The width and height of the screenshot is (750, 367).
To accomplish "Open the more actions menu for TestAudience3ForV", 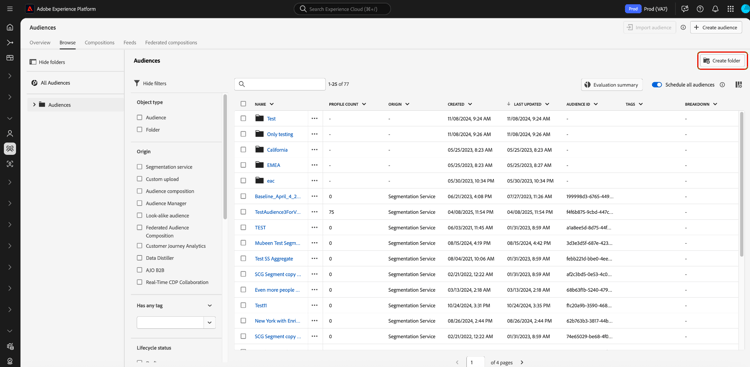I will pos(314,212).
